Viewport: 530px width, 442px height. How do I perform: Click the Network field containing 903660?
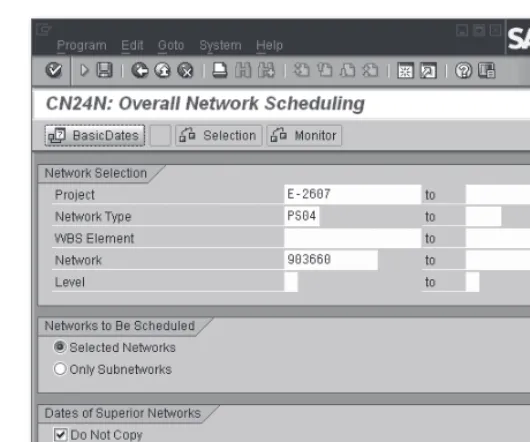click(x=331, y=260)
